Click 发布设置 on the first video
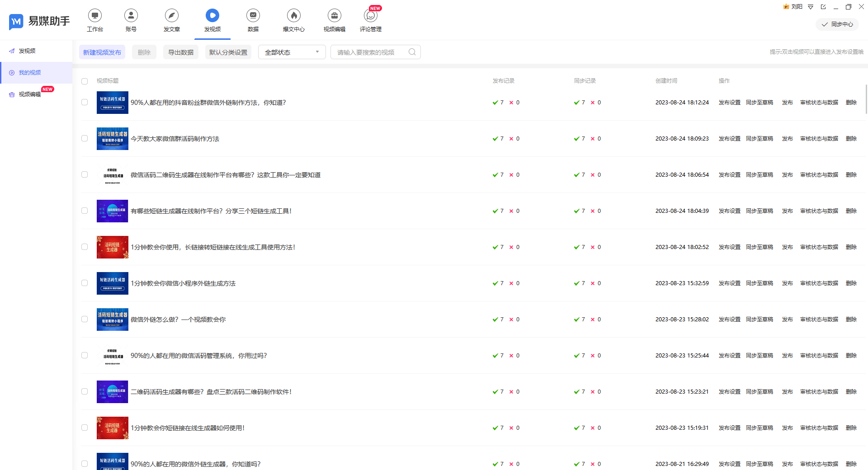This screenshot has width=868, height=470. coord(729,102)
